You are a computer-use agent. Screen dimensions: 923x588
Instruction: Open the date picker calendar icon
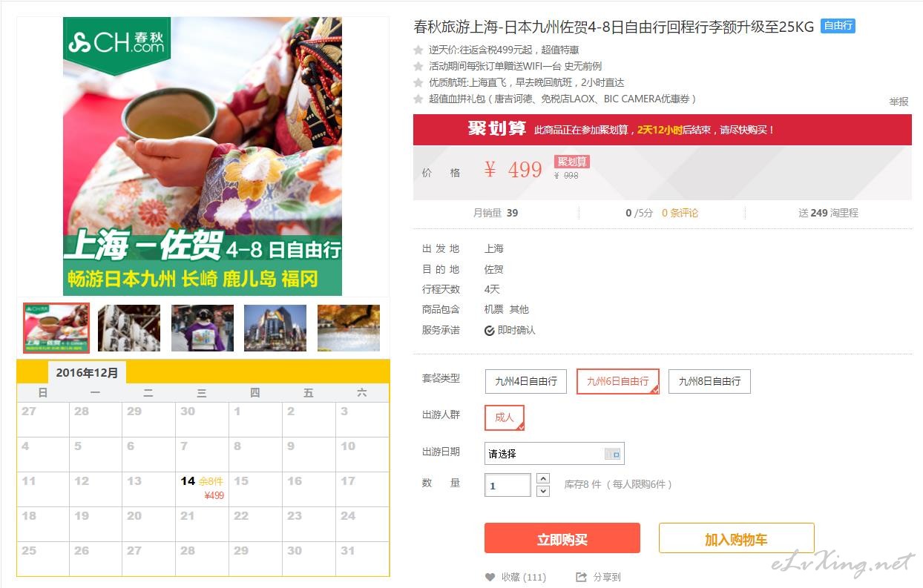[613, 454]
